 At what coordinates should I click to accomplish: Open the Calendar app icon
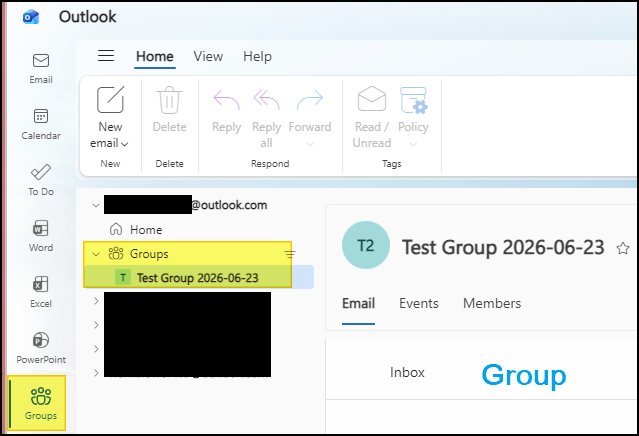[x=41, y=124]
